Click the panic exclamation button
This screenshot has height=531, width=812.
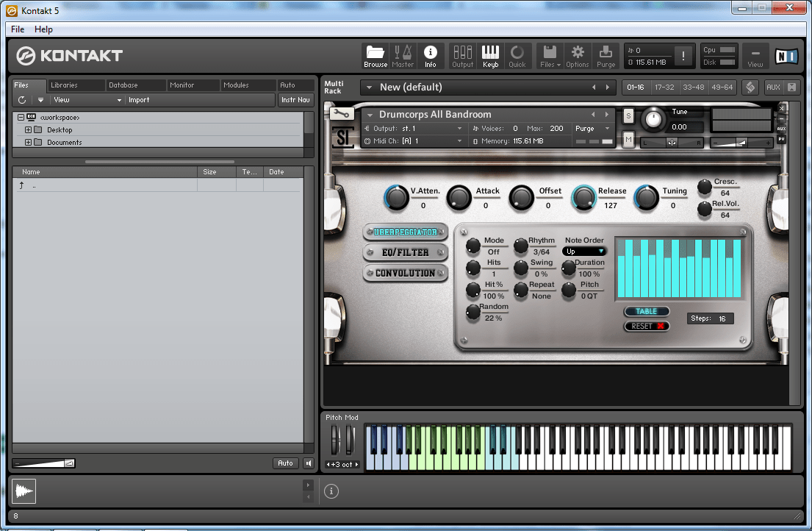tap(683, 56)
